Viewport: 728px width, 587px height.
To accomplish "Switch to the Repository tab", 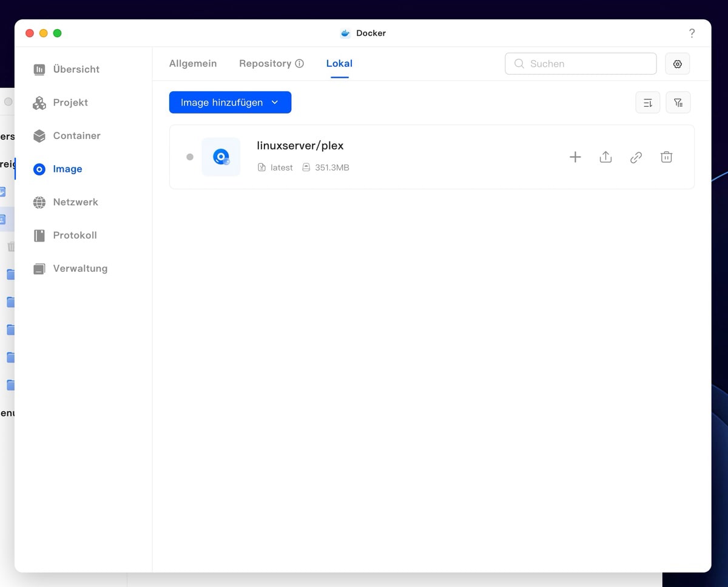I will click(x=265, y=64).
